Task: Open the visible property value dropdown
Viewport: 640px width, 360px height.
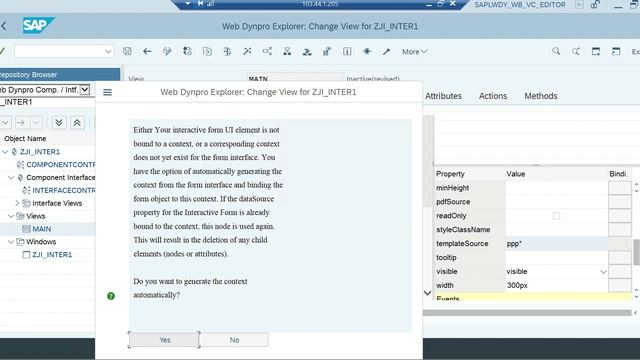Action: (x=603, y=272)
